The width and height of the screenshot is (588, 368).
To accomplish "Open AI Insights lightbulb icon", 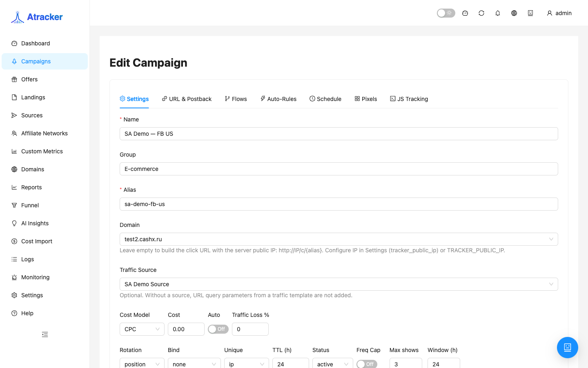I will tap(14, 223).
